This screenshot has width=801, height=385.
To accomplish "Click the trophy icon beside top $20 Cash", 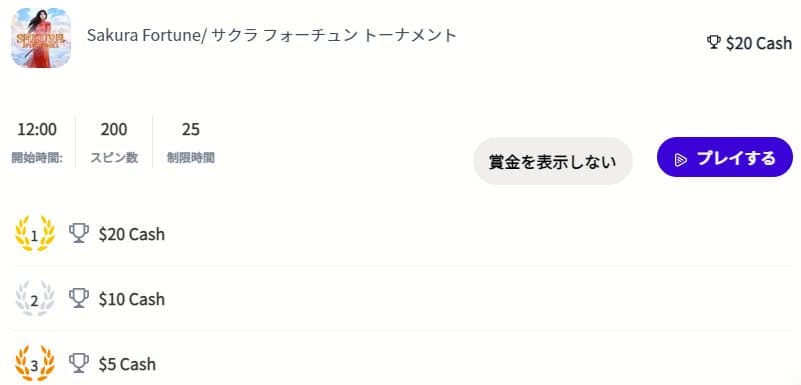I will (714, 42).
